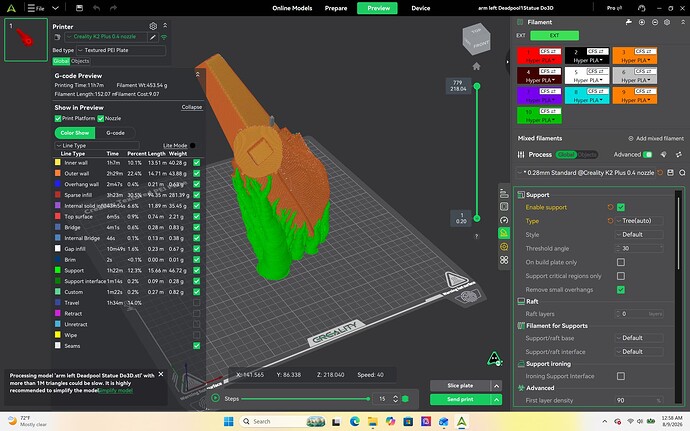Click the filament sync faucet icon
The height and width of the screenshot is (431, 690).
click(628, 22)
